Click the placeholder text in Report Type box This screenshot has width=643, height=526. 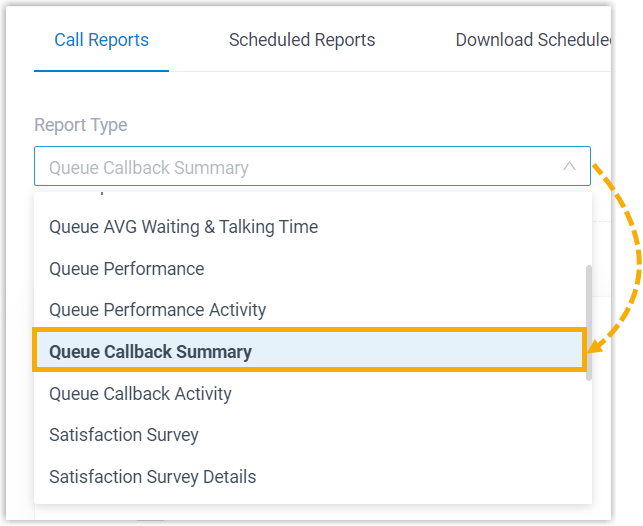(148, 168)
